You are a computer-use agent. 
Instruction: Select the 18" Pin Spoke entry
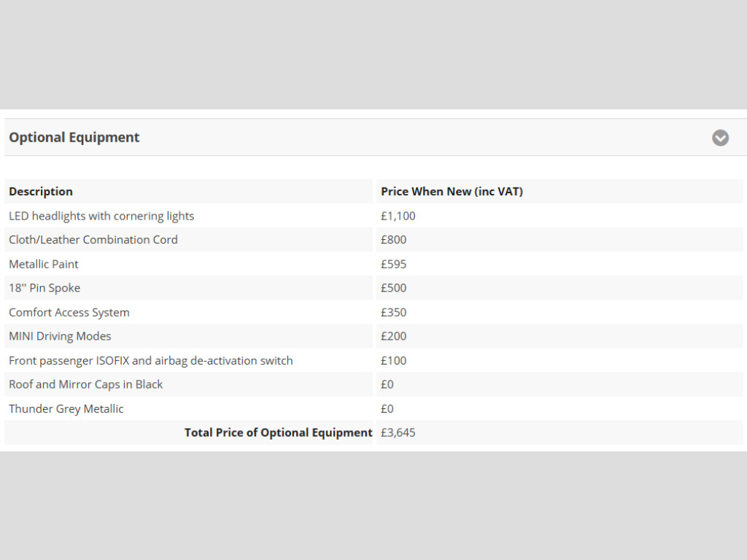click(44, 288)
